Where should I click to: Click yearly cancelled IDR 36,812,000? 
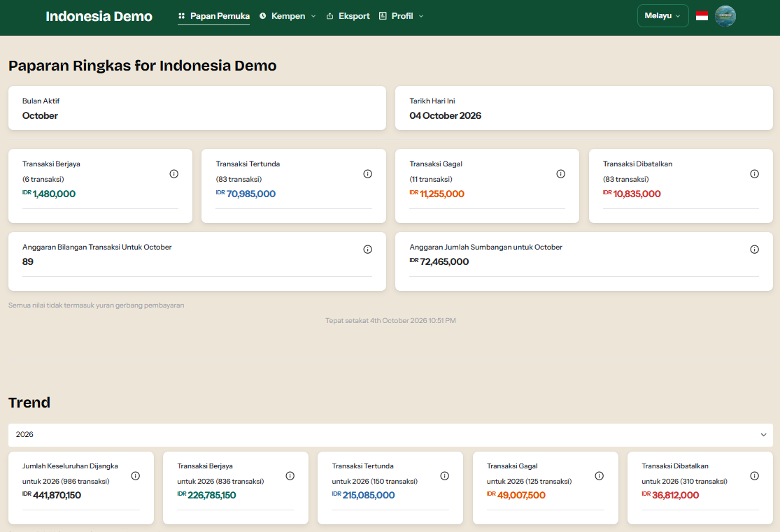[x=670, y=495]
